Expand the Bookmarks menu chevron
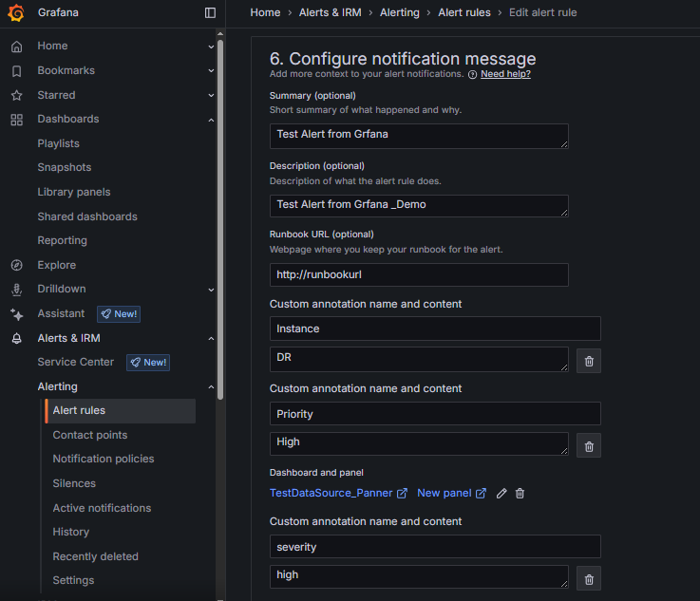 211,70
